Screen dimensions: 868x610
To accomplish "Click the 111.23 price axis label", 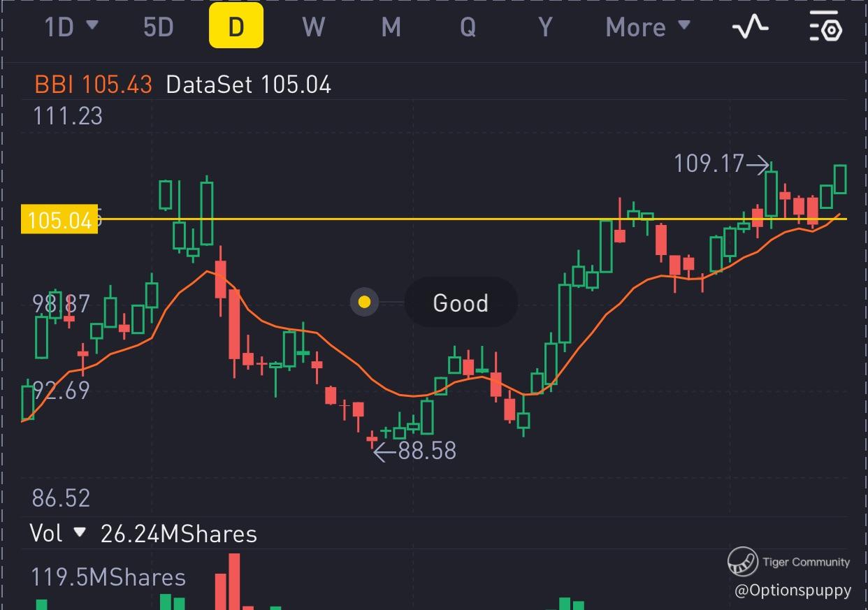I will point(68,116).
